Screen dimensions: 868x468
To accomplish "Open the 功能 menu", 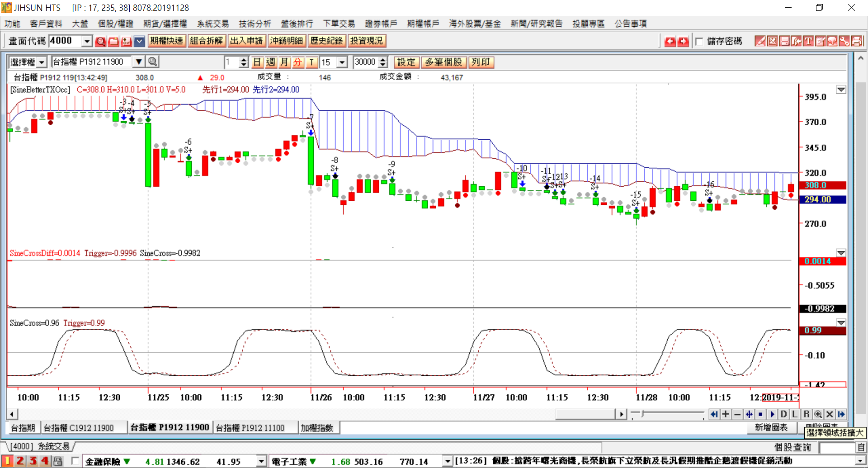I will coord(12,24).
